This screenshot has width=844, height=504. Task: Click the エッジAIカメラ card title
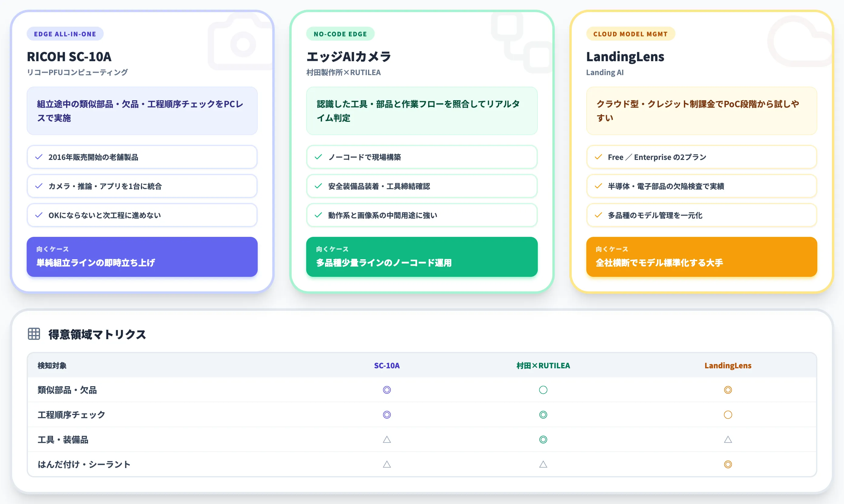tap(349, 57)
